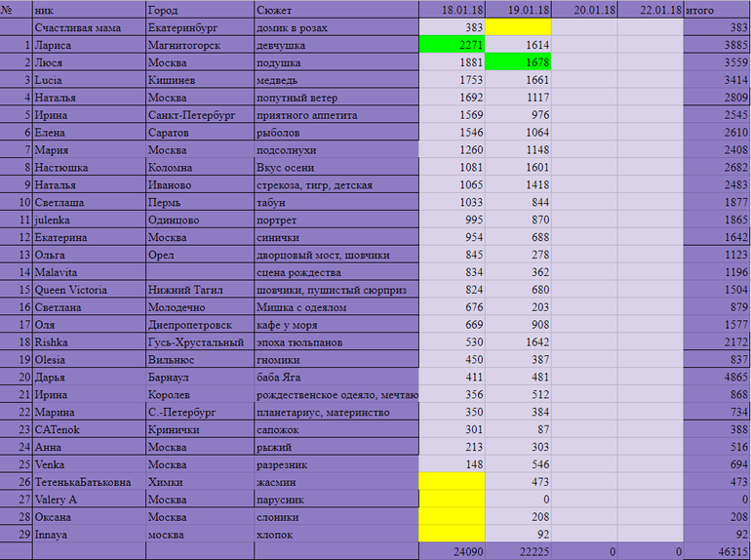751x560 pixels.
Task: Select the green cell with 2271
Action: click(452, 45)
